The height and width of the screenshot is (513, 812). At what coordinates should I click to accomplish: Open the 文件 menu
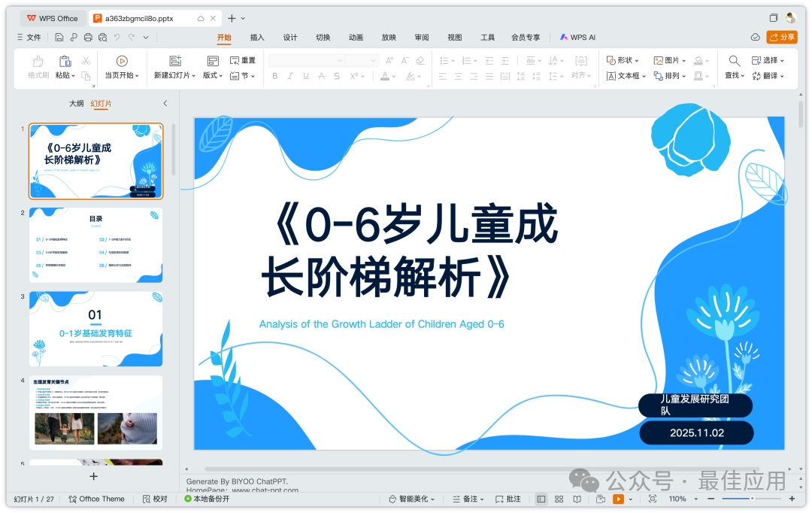35,37
